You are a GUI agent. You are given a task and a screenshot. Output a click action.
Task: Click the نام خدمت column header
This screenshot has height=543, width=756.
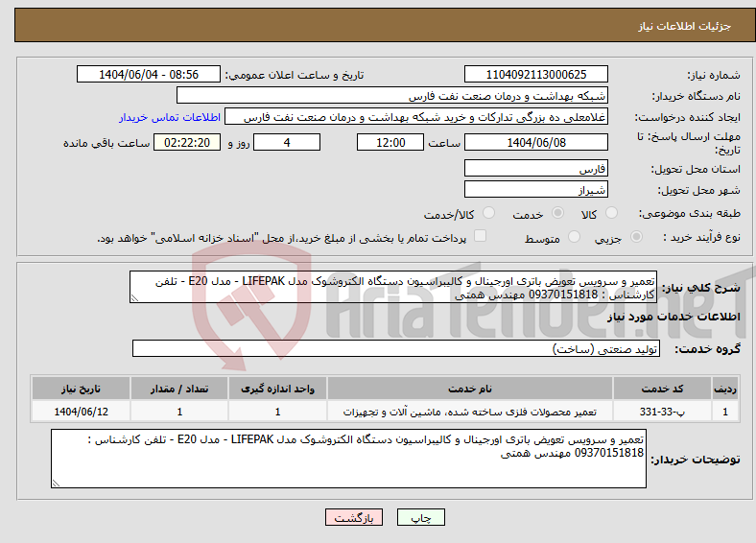pyautogui.click(x=469, y=389)
